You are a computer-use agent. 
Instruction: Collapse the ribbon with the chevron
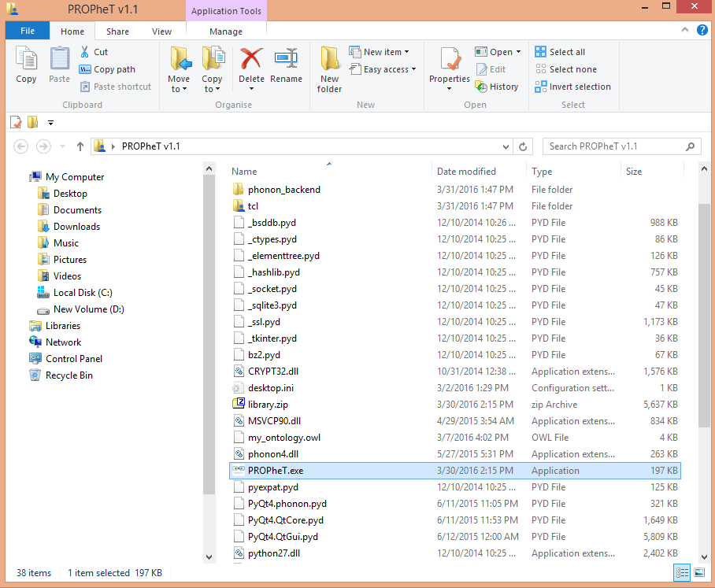pos(685,30)
